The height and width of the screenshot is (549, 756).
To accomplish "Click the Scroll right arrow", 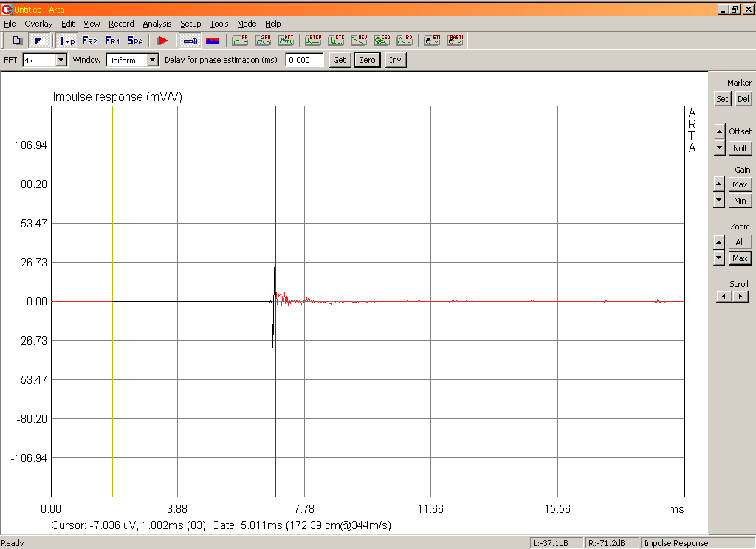I will click(740, 297).
